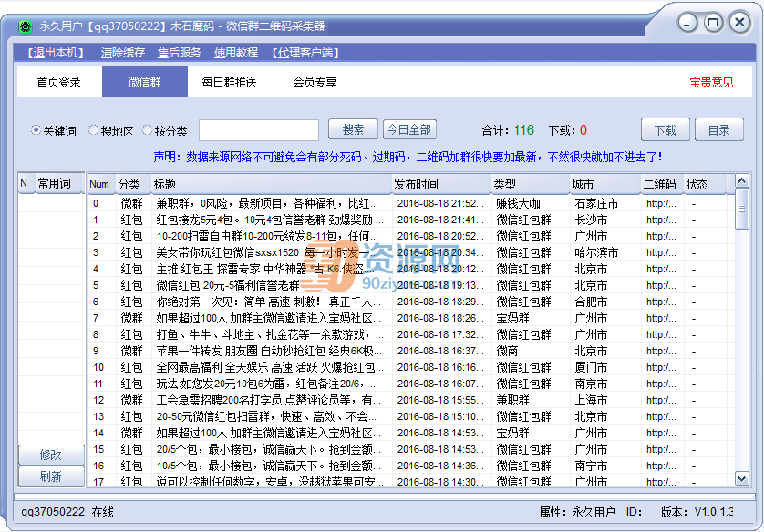This screenshot has width=764, height=532.
Task: Open the 【代理客户端】 menu item
Action: click(305, 53)
